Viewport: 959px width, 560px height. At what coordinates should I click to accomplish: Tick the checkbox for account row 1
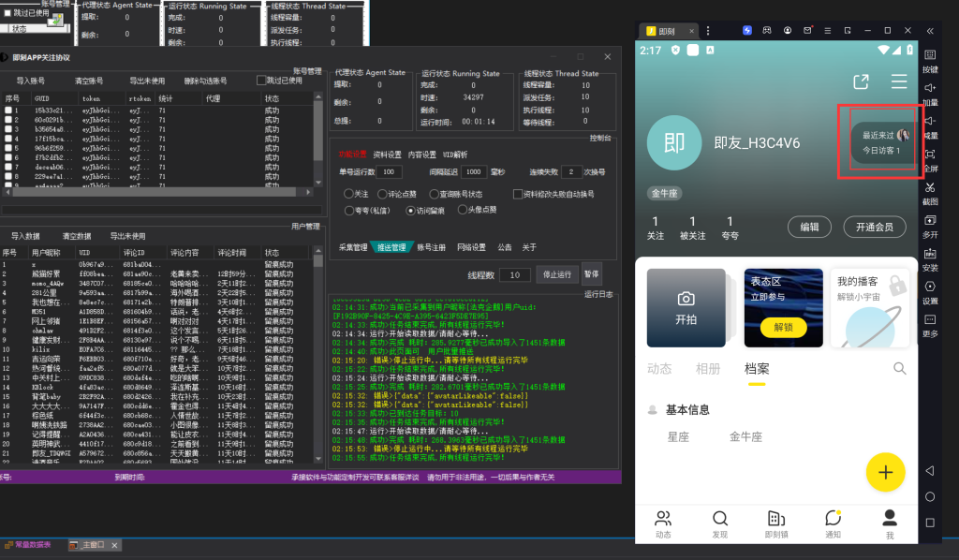(x=8, y=111)
